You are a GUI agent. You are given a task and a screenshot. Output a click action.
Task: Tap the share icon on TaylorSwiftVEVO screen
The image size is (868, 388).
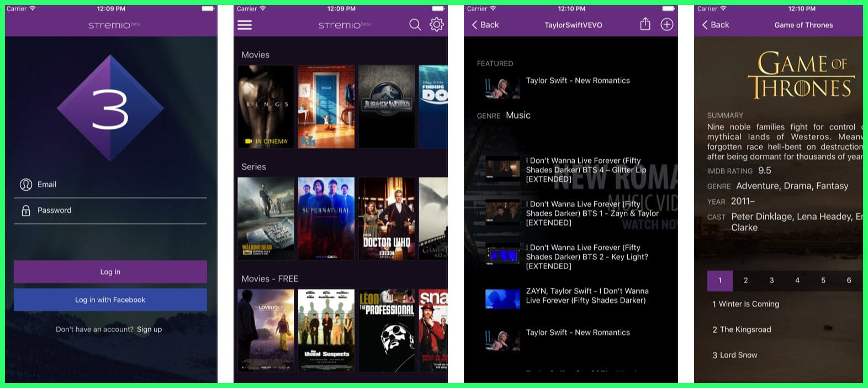(x=645, y=24)
